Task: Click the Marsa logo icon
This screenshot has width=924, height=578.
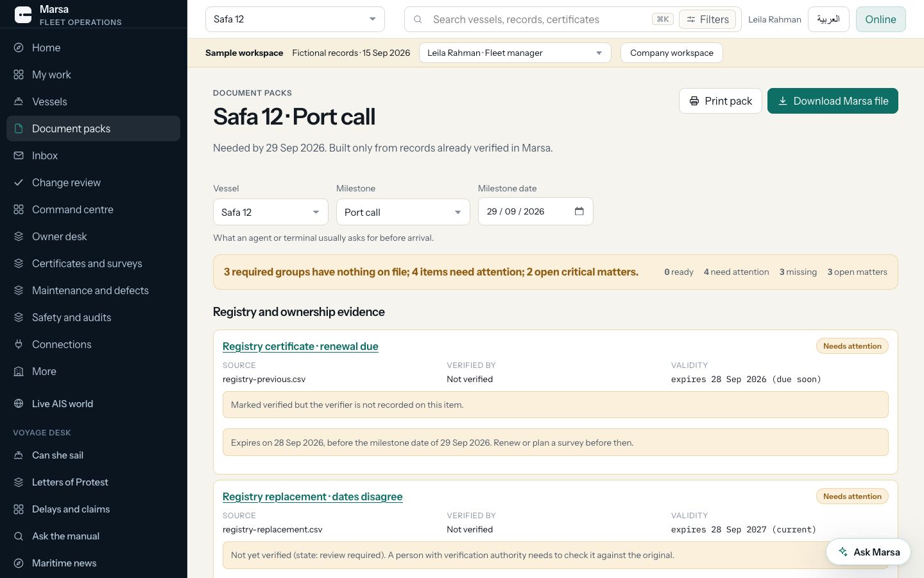Action: point(23,15)
